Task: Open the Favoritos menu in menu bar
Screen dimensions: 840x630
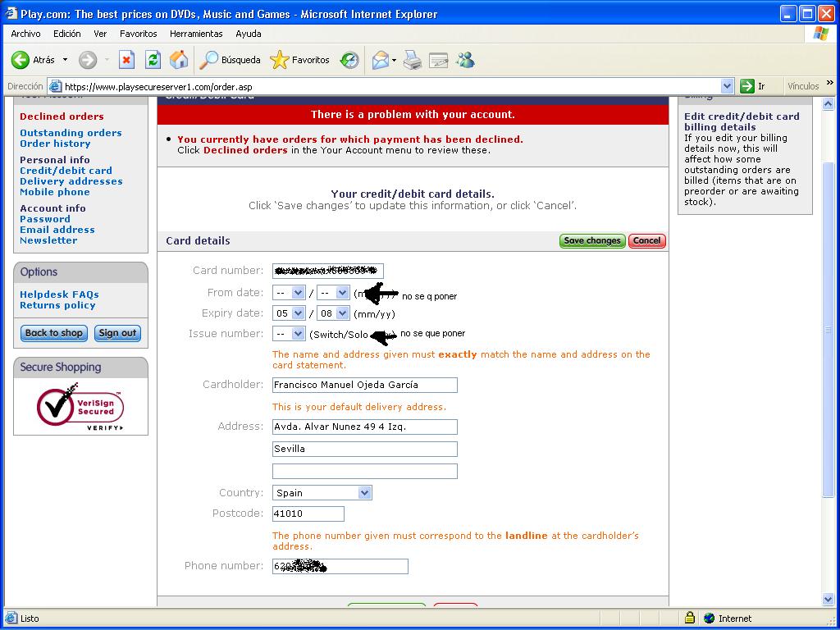Action: click(138, 33)
